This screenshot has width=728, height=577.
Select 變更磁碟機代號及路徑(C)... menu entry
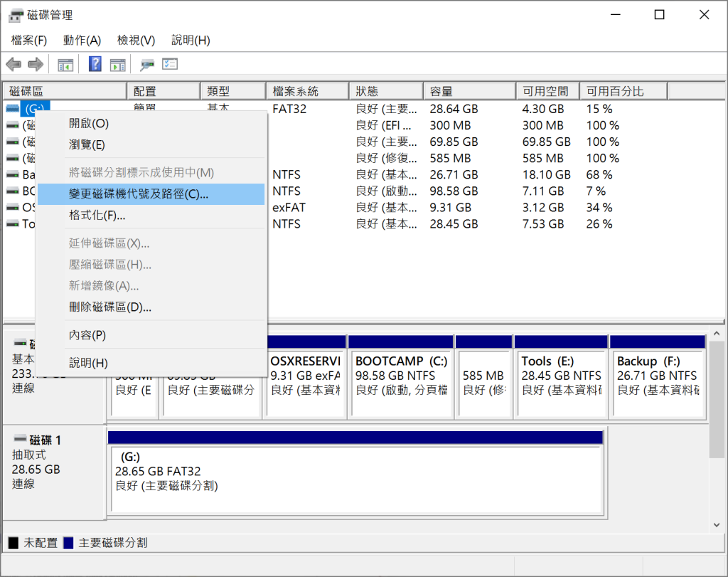click(151, 194)
